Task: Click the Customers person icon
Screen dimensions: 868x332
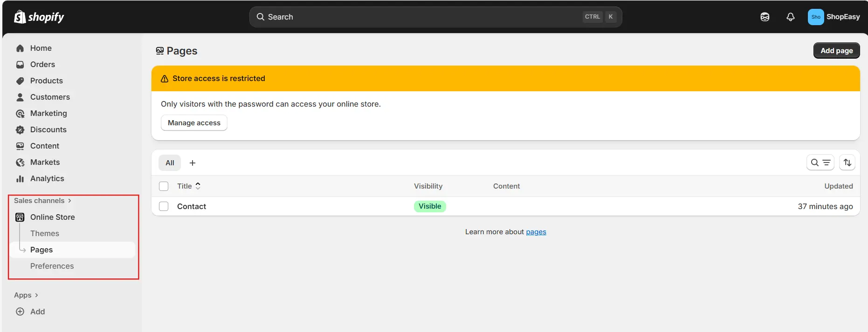Action: click(20, 97)
